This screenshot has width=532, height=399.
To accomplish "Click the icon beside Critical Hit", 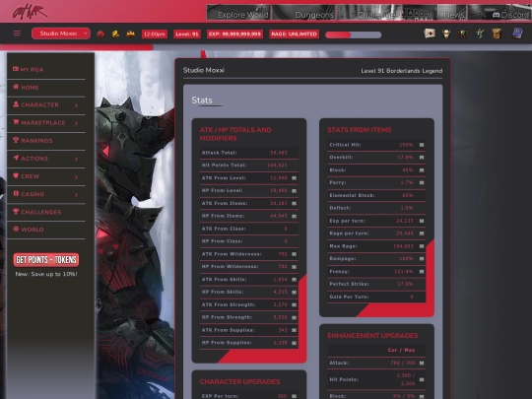I will [422, 145].
